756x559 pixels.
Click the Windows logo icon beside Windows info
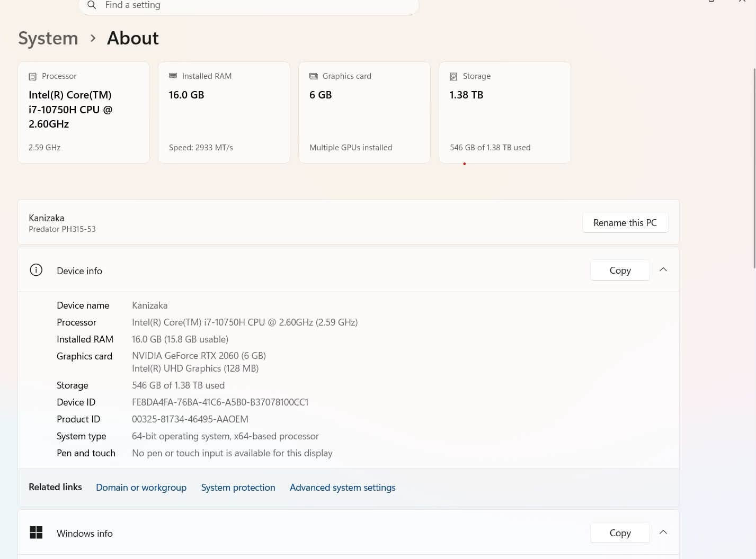point(36,533)
